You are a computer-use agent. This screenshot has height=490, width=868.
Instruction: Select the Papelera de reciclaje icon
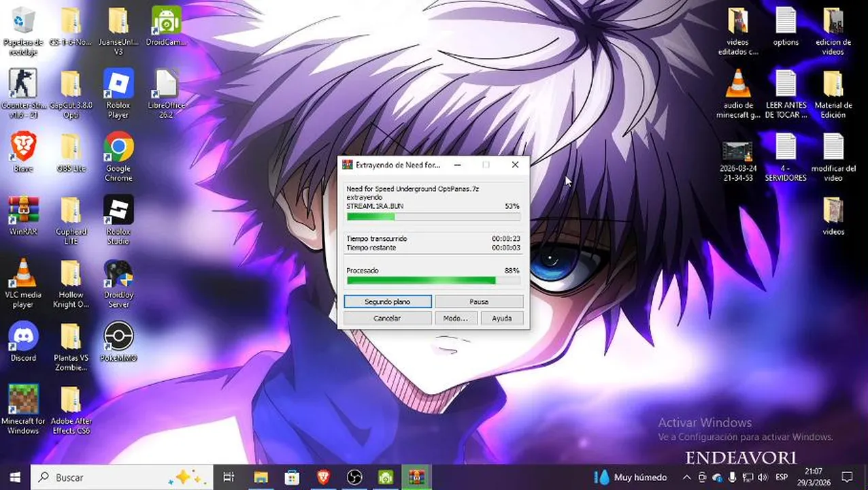coord(23,31)
